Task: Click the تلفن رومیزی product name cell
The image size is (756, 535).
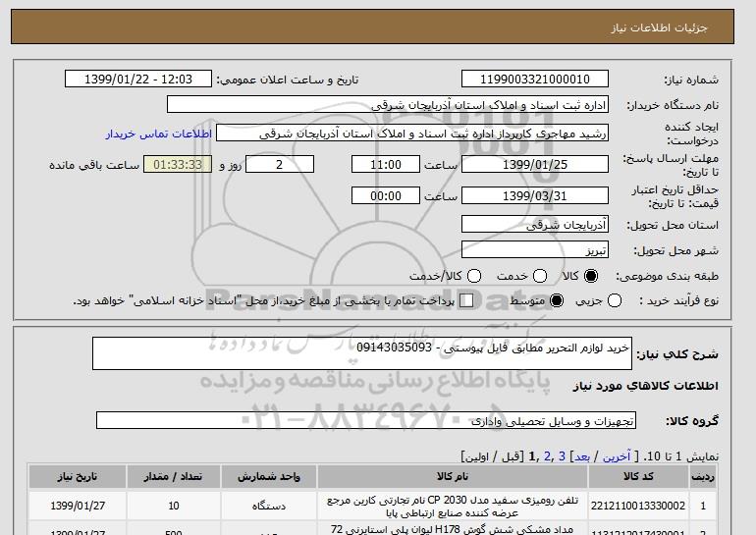Action: coord(453,507)
